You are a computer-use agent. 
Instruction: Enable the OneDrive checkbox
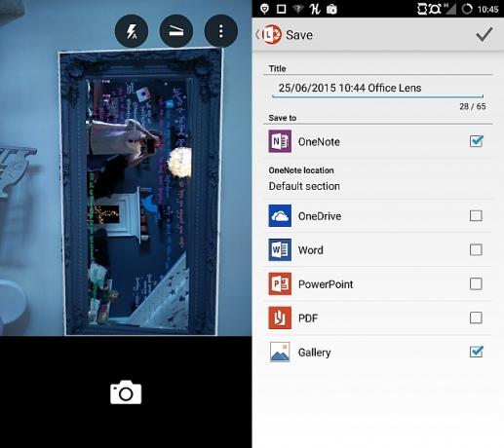476,215
